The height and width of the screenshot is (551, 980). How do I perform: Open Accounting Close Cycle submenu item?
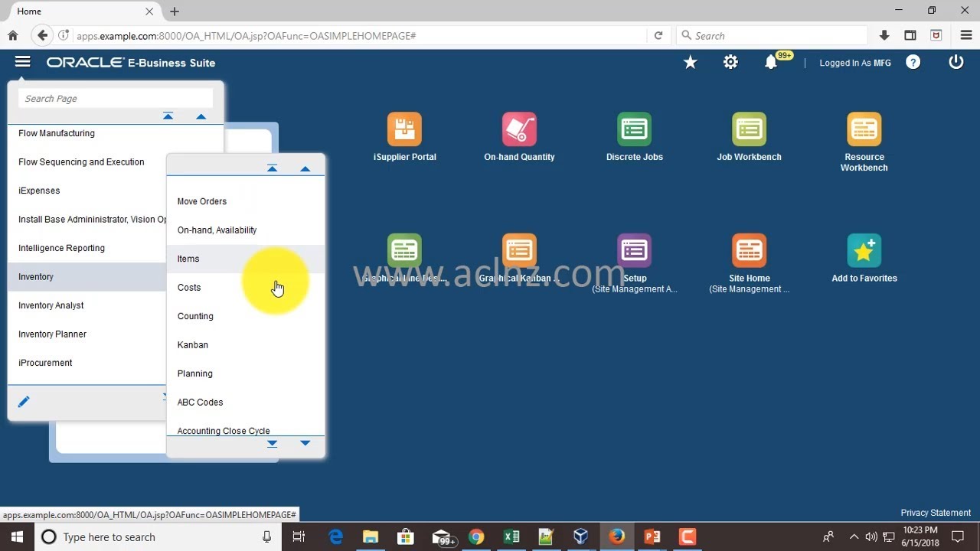(x=224, y=431)
